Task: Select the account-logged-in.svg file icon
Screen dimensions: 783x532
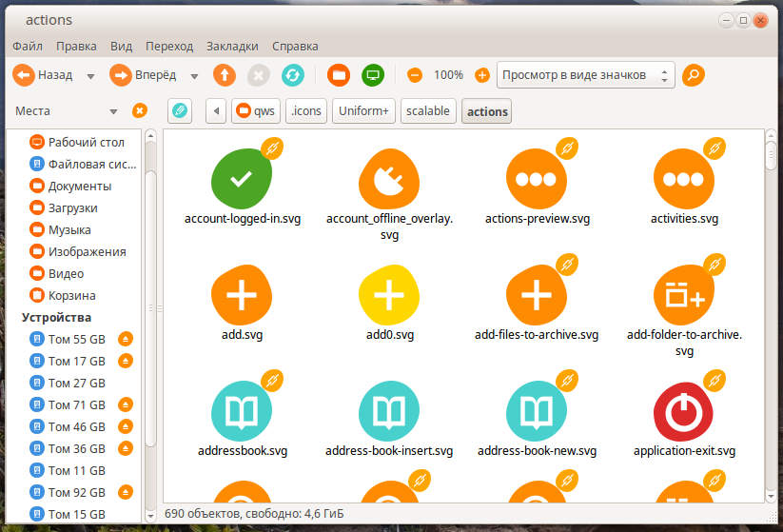Action: (x=242, y=179)
